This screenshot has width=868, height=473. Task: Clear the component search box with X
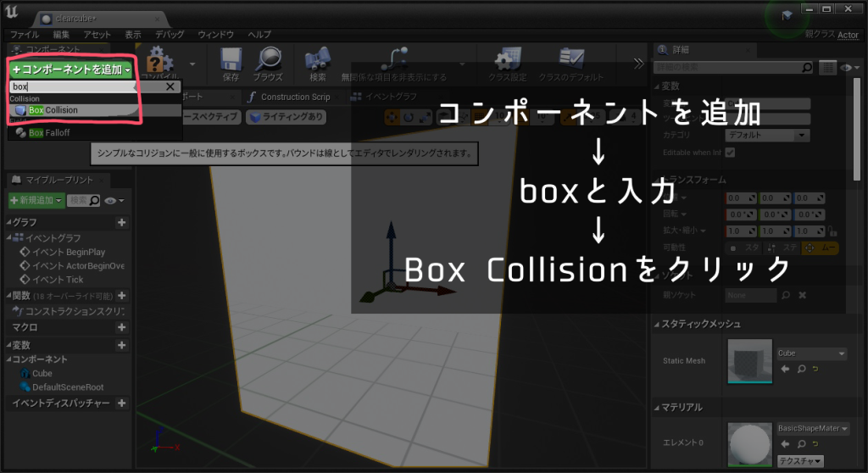coord(170,86)
